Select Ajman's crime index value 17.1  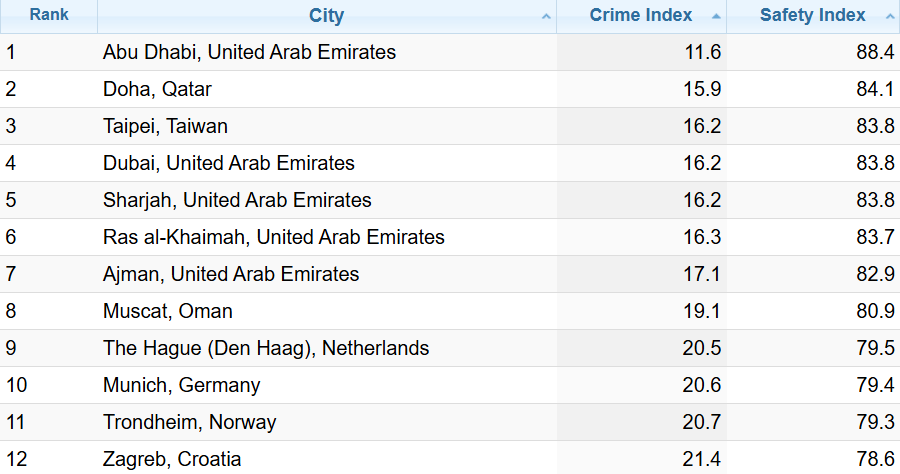(701, 274)
